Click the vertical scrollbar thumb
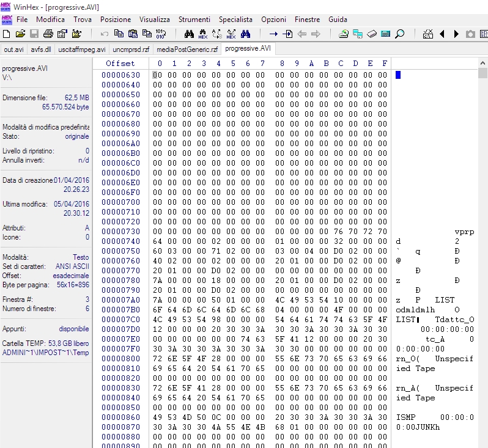488x448 pixels. (482, 73)
